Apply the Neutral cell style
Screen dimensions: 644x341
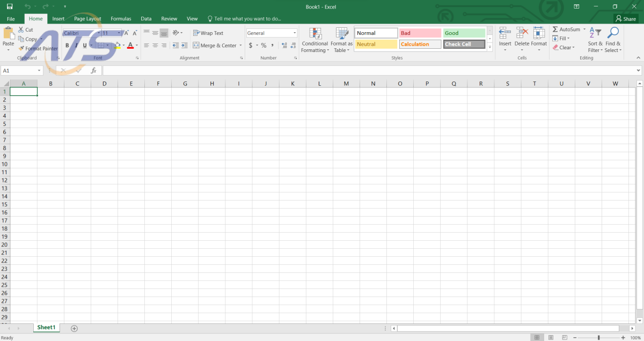376,45
